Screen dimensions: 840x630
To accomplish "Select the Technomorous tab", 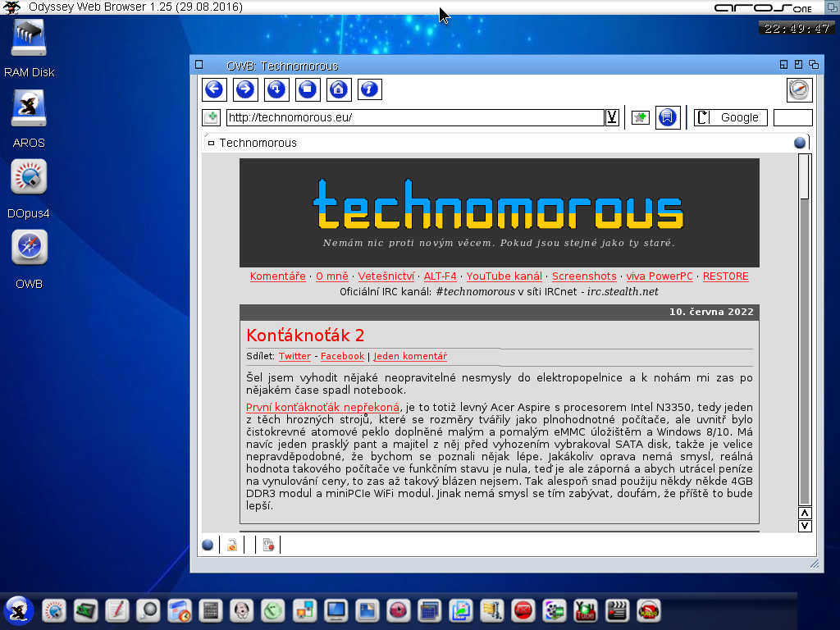I will (x=258, y=143).
